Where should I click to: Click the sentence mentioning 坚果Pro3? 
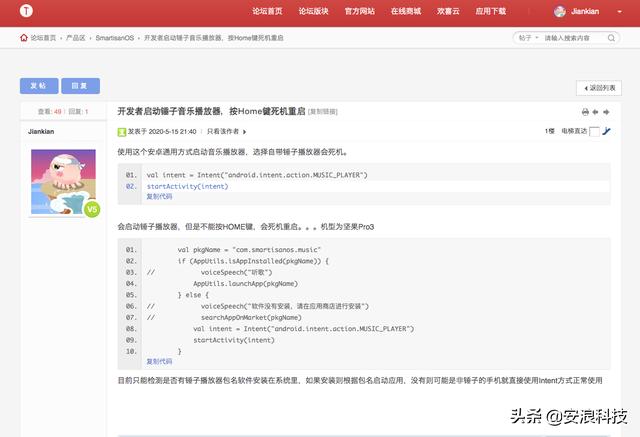[x=246, y=226]
